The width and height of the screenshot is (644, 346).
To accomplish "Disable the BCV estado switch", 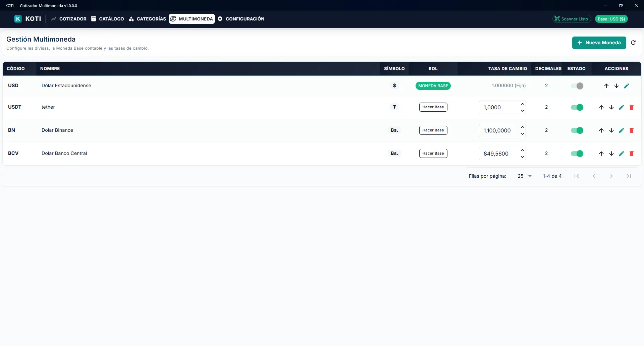I will click(x=577, y=154).
